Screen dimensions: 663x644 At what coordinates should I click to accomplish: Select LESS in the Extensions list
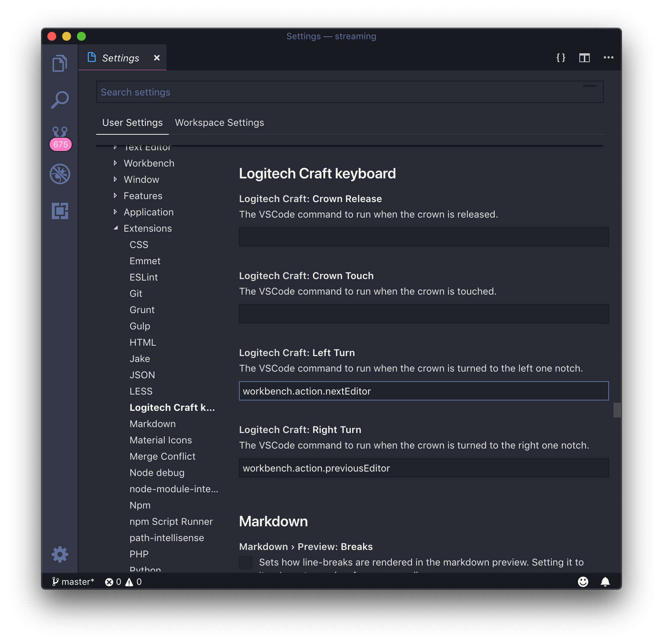[141, 391]
